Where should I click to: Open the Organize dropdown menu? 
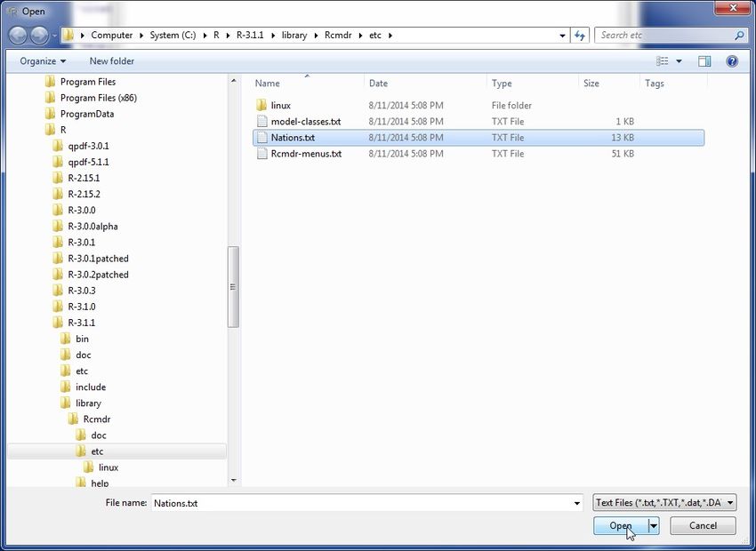(x=43, y=61)
